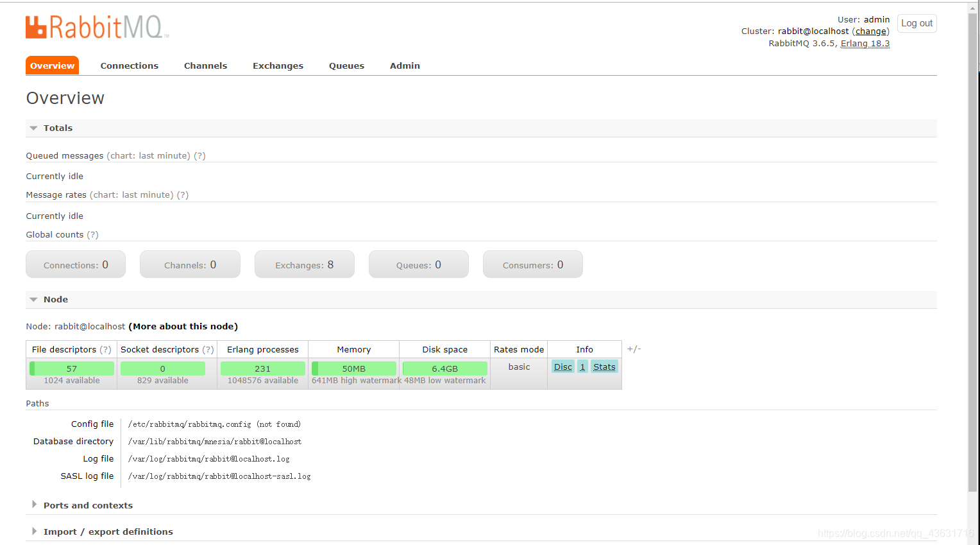Open help for Message rates

[183, 195]
